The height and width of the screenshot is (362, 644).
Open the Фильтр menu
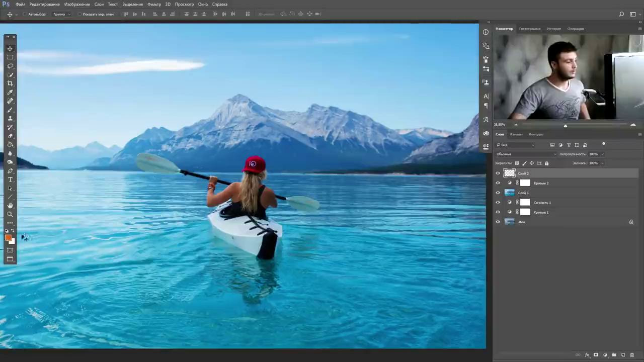pos(154,4)
